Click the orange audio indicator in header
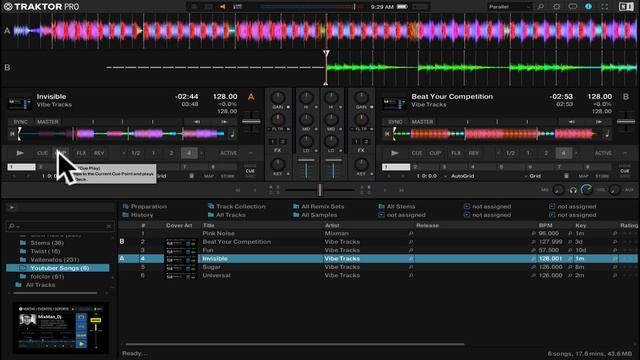 [222, 7]
